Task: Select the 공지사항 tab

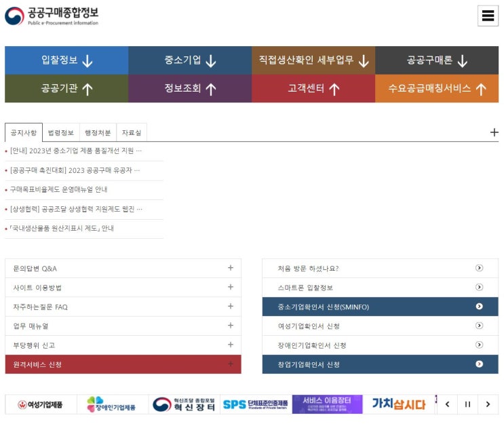Action: tap(24, 132)
